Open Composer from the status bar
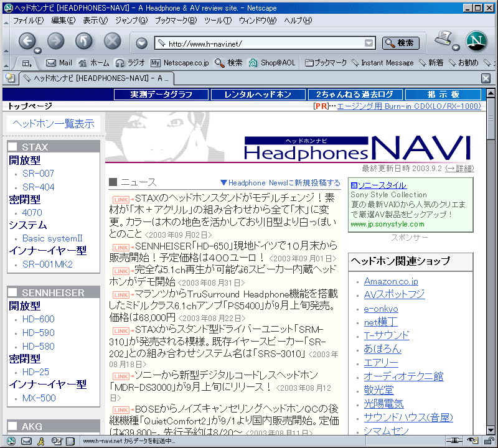Screen dimensions: 498x448 click(57, 441)
